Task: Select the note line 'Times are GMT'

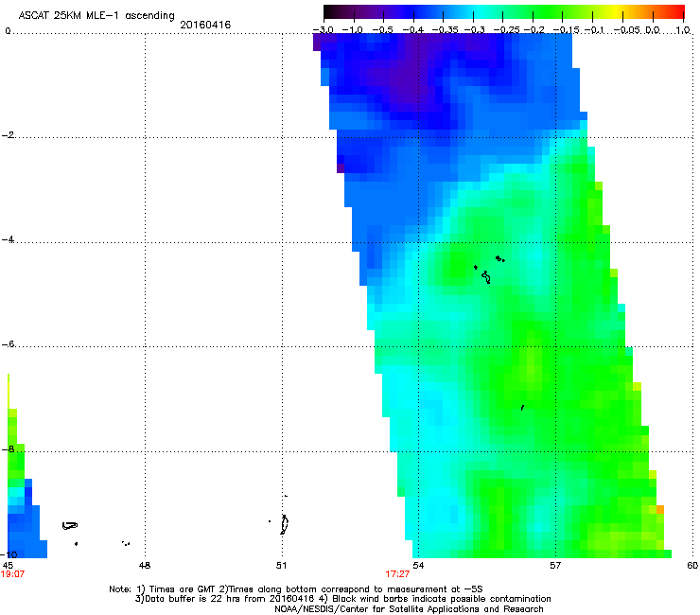Action: [x=186, y=589]
